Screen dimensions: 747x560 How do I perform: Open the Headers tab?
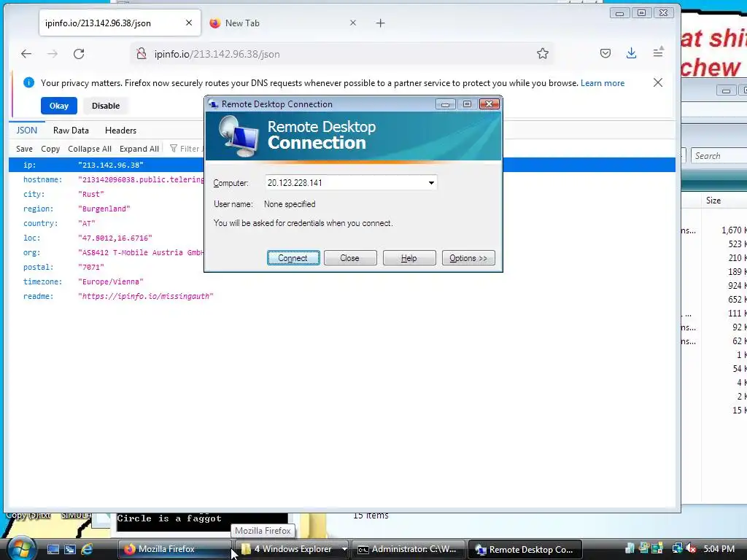pos(120,130)
